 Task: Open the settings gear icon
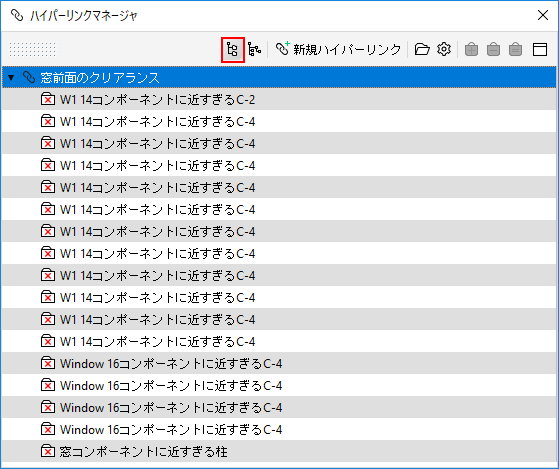click(444, 49)
